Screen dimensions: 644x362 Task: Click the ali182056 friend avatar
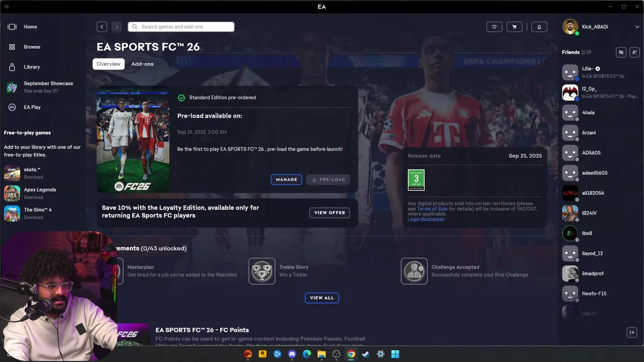pos(570,193)
